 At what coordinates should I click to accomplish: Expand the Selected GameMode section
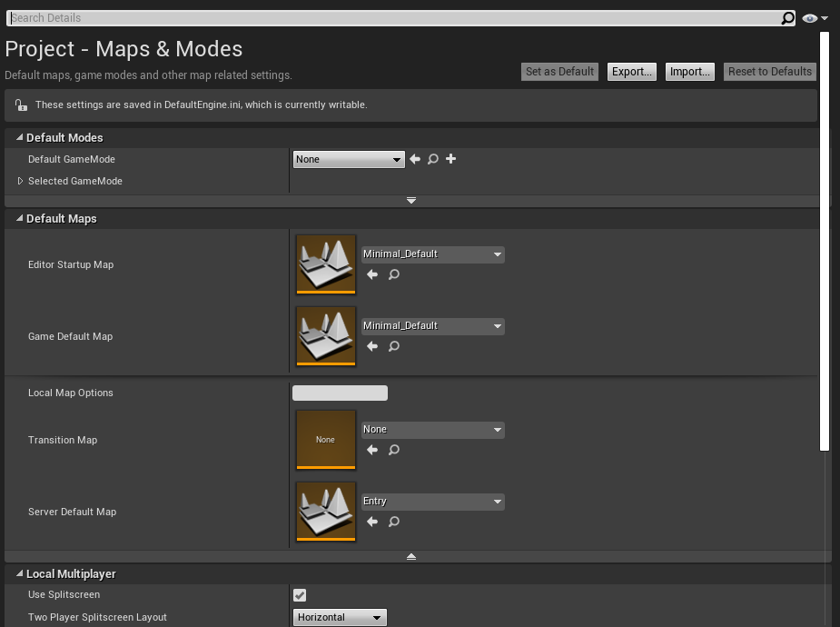21,181
